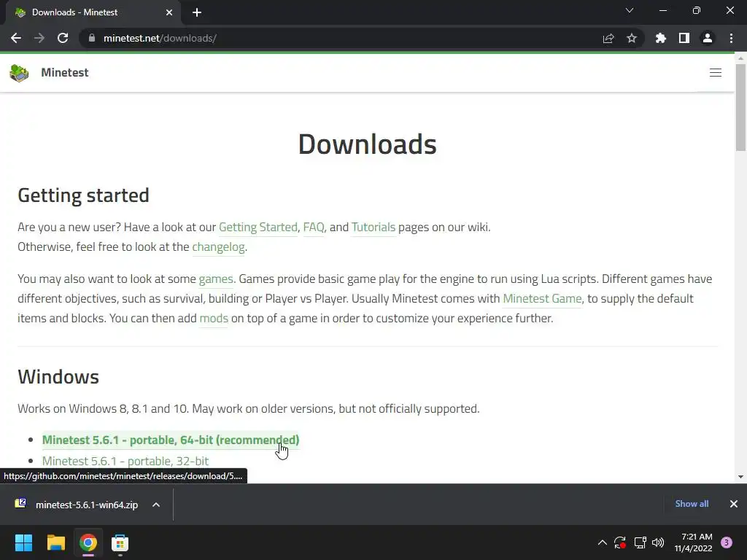Open a new tab with plus button
This screenshot has height=560, width=747.
pyautogui.click(x=197, y=13)
